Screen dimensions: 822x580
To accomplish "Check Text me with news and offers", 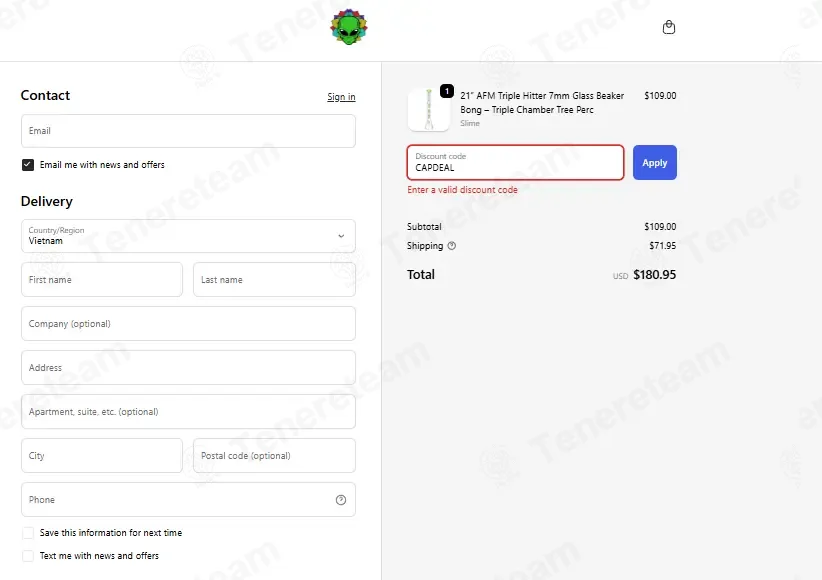I will click(28, 556).
